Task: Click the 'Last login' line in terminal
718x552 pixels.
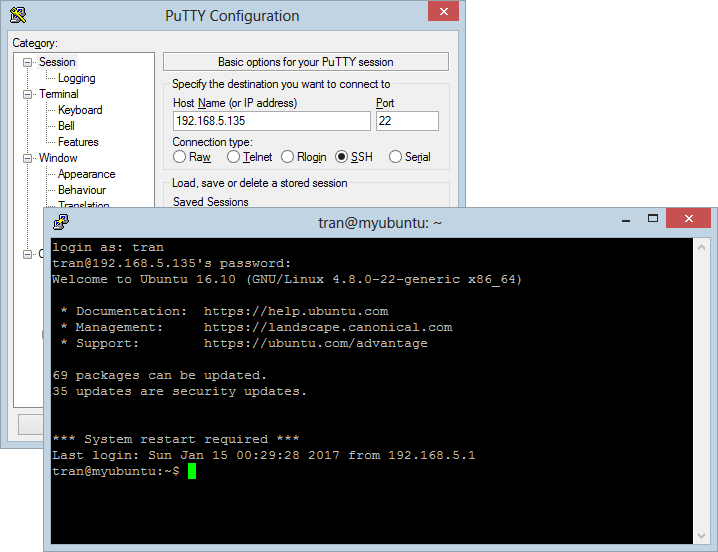Action: pyautogui.click(x=264, y=455)
